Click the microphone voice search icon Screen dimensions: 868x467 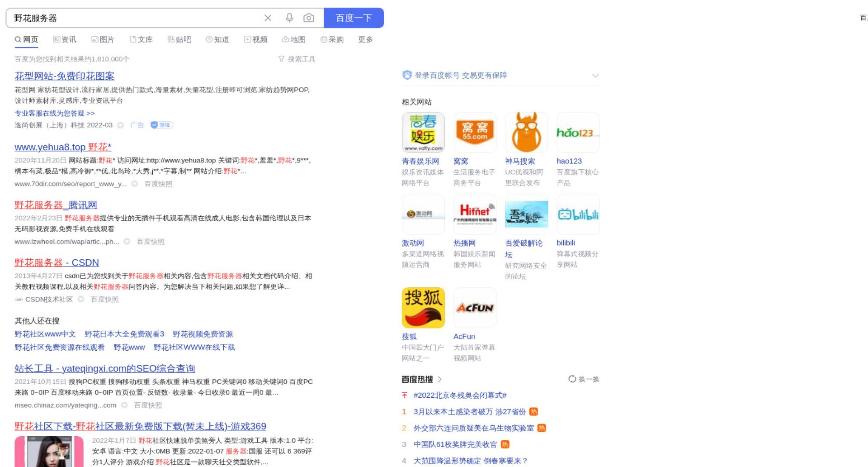[289, 18]
